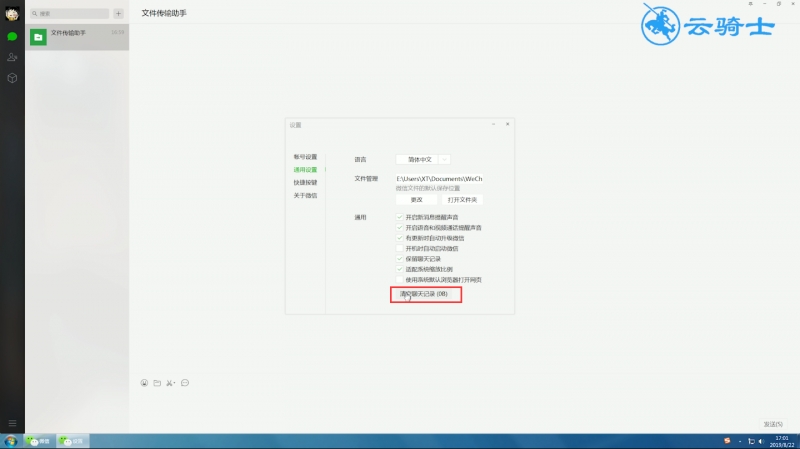Open the emoji picker in the chat toolbar

(144, 383)
